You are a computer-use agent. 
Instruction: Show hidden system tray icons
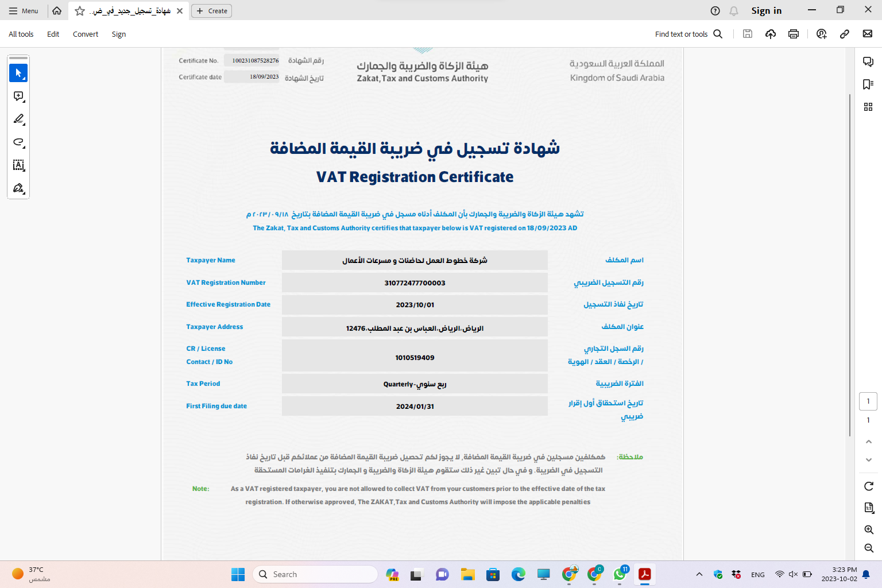[x=699, y=574]
